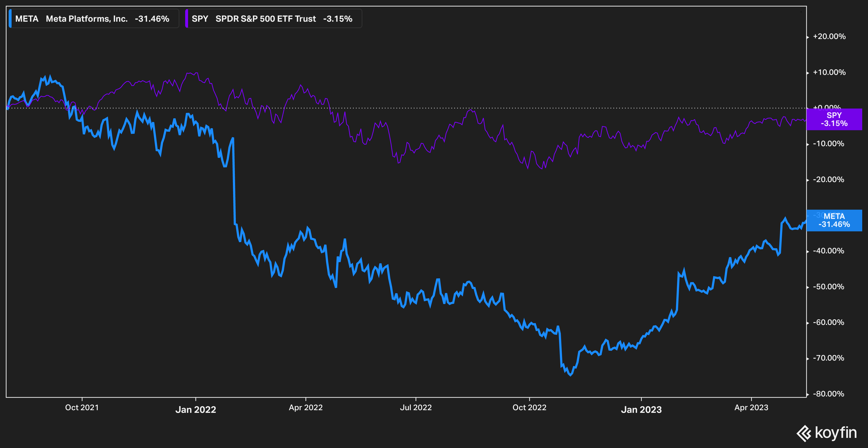Click the -70.00% y-axis label
Image resolution: width=868 pixels, height=448 pixels.
[828, 358]
